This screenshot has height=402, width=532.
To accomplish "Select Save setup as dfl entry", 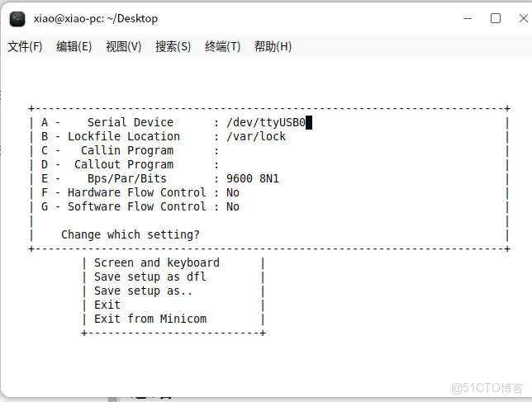I will click(x=150, y=277).
